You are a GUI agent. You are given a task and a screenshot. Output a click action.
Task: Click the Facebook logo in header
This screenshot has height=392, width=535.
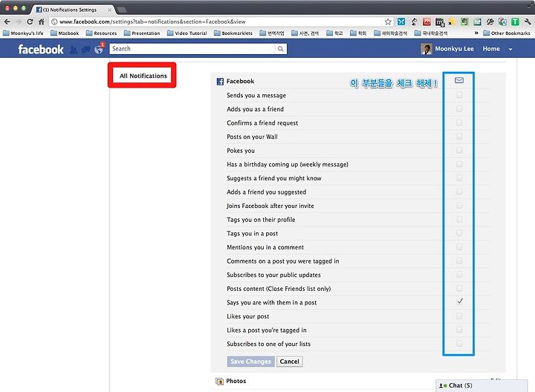click(x=41, y=49)
